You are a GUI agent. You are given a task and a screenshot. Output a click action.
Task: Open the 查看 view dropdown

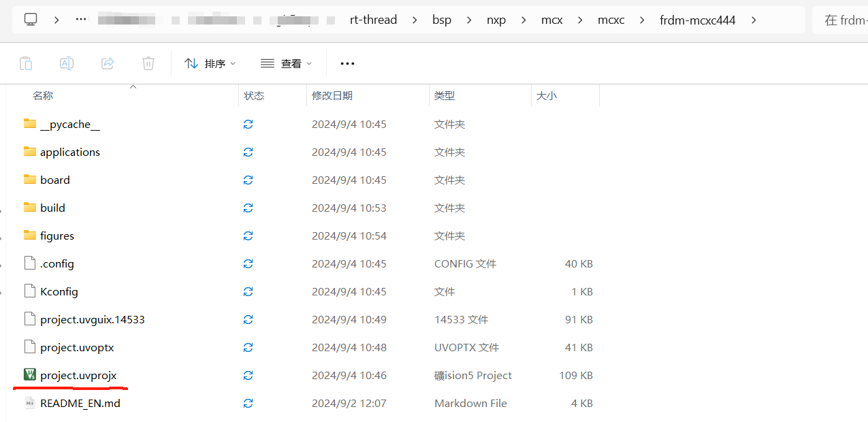click(x=287, y=63)
